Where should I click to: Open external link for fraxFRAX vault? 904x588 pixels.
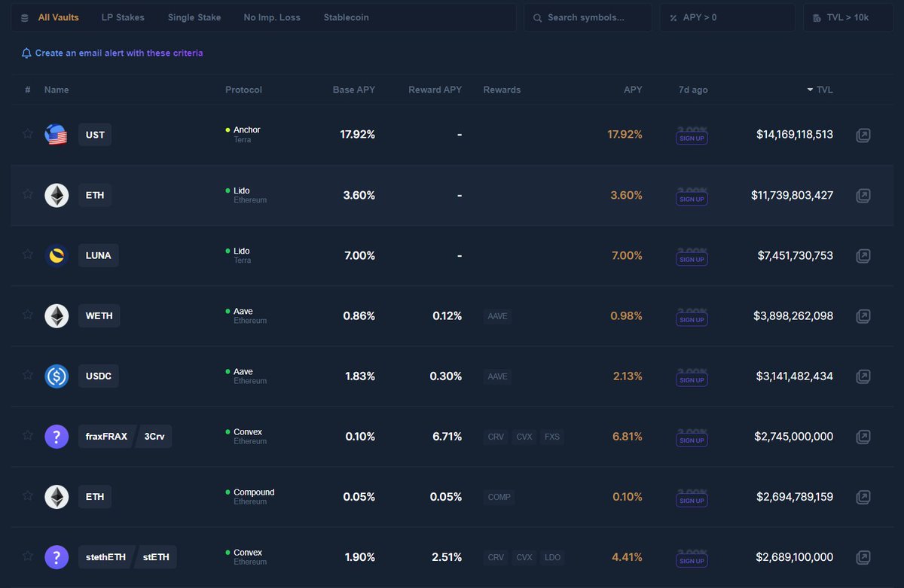pos(863,437)
